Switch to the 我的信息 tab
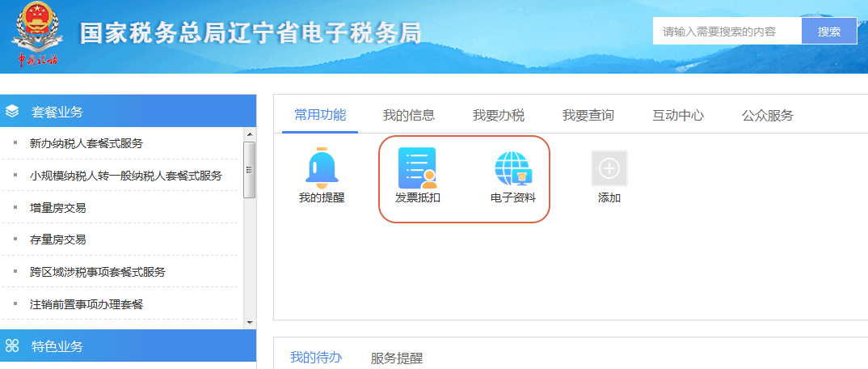The width and height of the screenshot is (868, 369). 409,115
